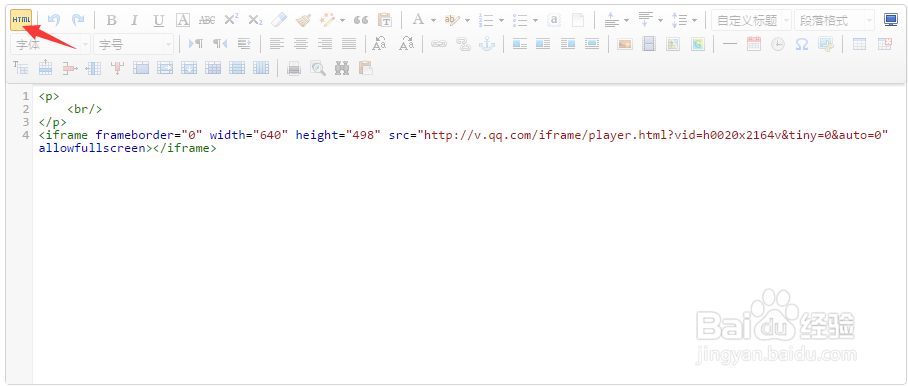
Task: Open the bulleted list style dropdown
Action: coord(536,21)
